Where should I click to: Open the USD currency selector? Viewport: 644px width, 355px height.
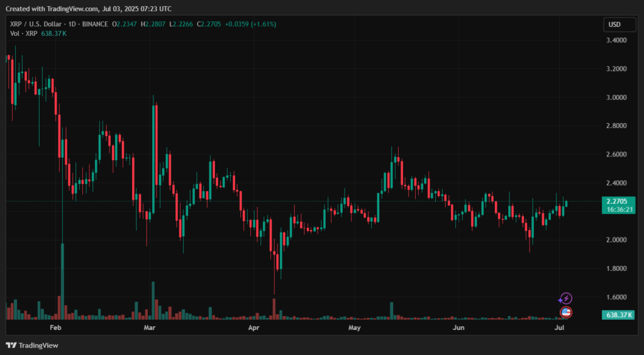click(614, 25)
